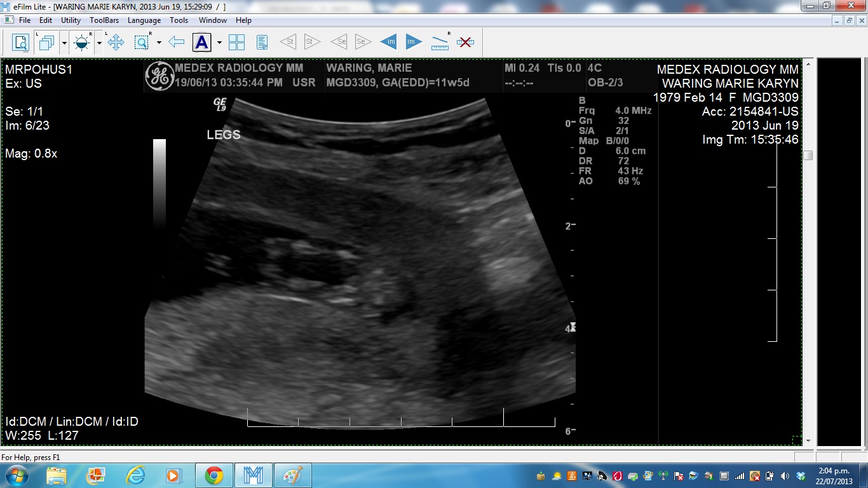Click the vertical scrollbar thumb at right
Viewport: 868px width, 488px height.
(808, 155)
